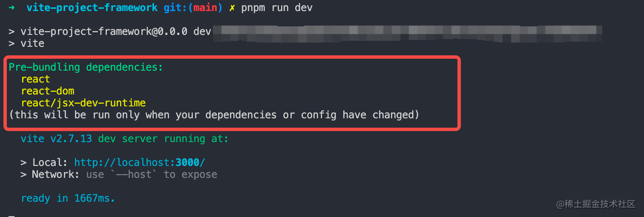Click the "Pre-bundling dependencies:" heading
This screenshot has width=644, height=217.
85,67
